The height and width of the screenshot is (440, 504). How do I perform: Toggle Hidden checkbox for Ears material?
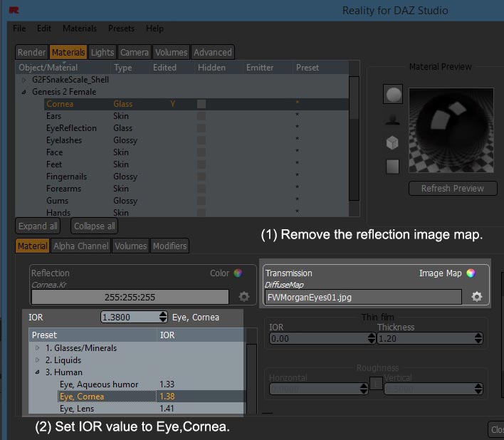click(201, 116)
